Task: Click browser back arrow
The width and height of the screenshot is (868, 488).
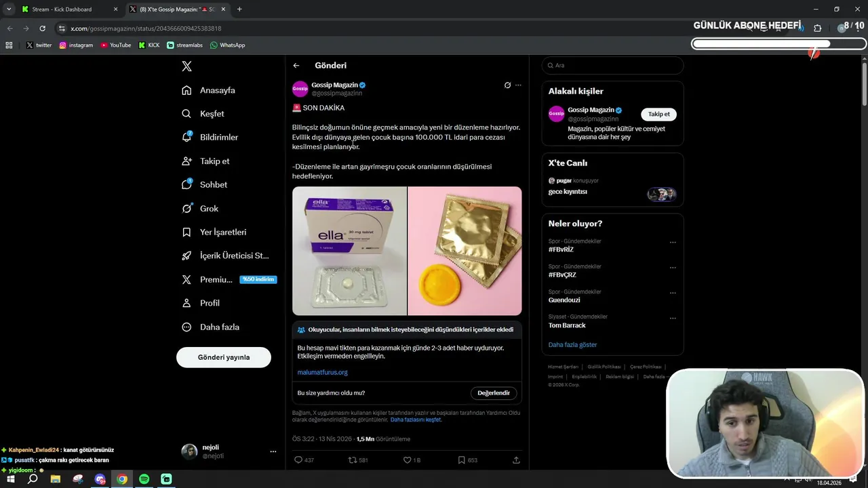Action: 9,28
